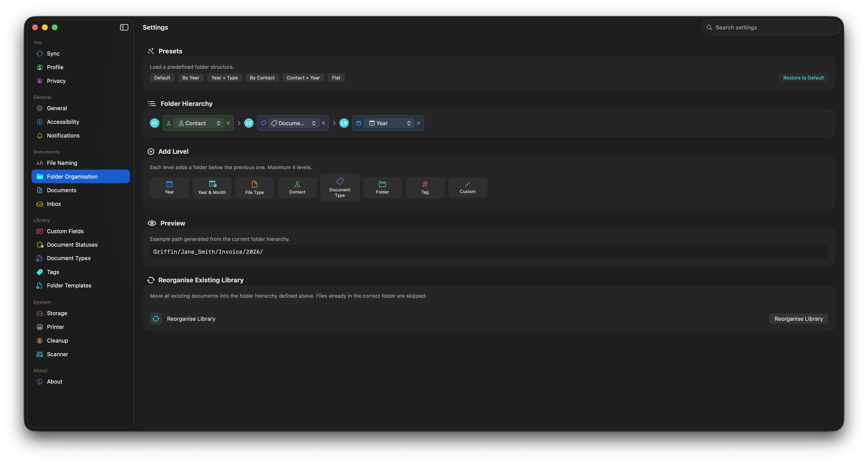Add a Tag level to the hierarchy
The width and height of the screenshot is (868, 463).
tap(425, 187)
